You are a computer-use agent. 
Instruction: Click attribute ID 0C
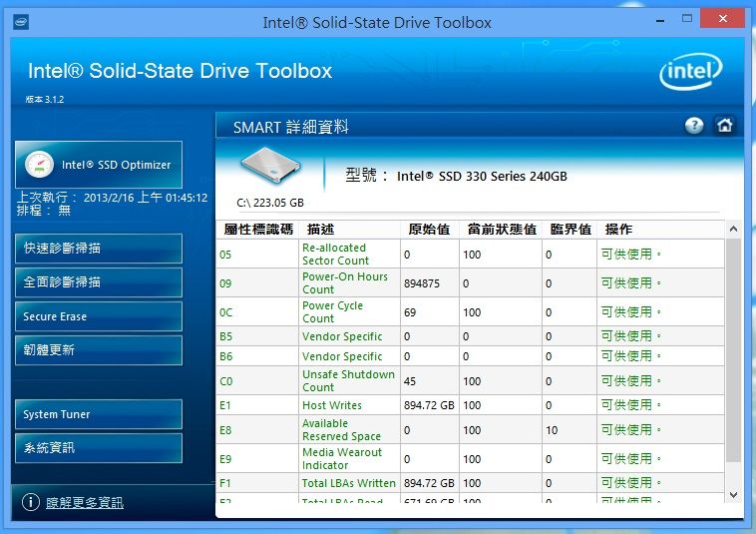225,312
